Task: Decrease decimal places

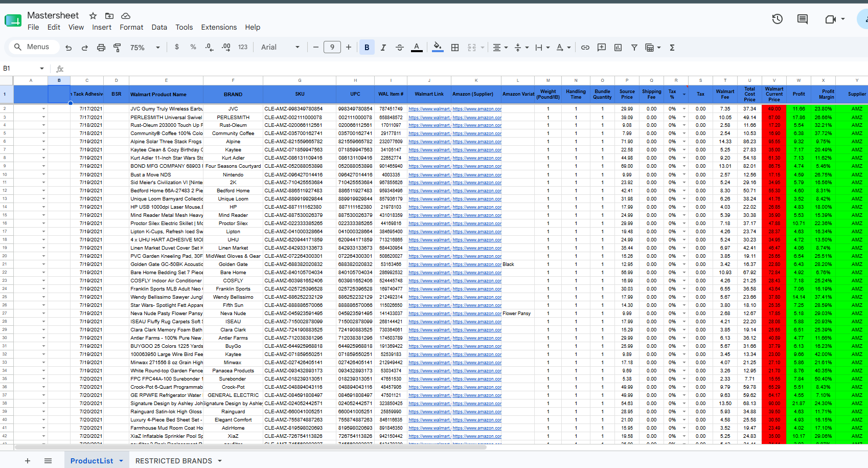Action: point(210,47)
